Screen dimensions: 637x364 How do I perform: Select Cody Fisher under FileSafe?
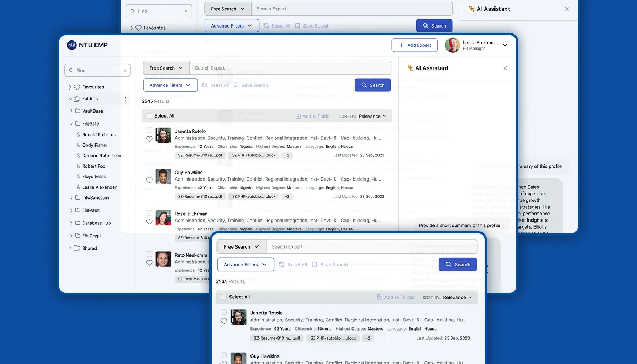pyautogui.click(x=94, y=145)
